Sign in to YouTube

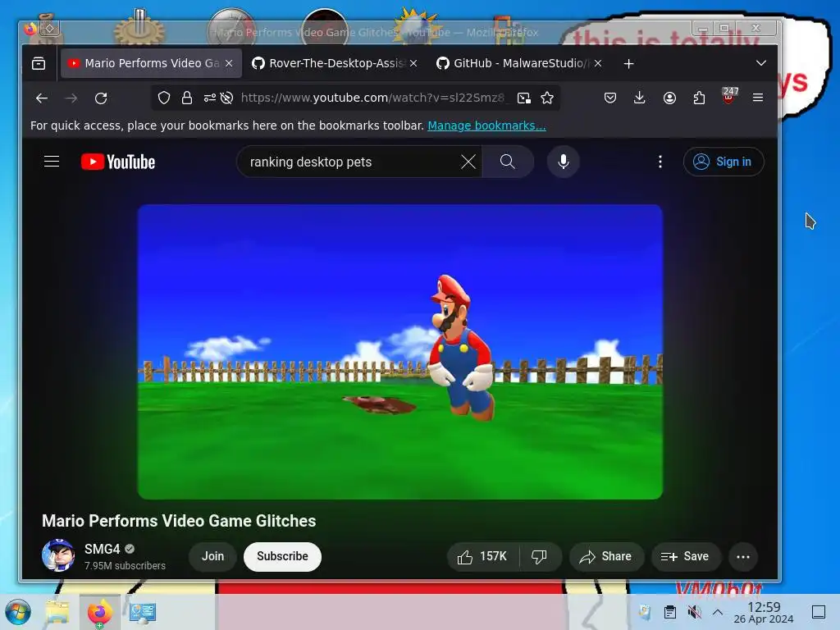click(724, 162)
